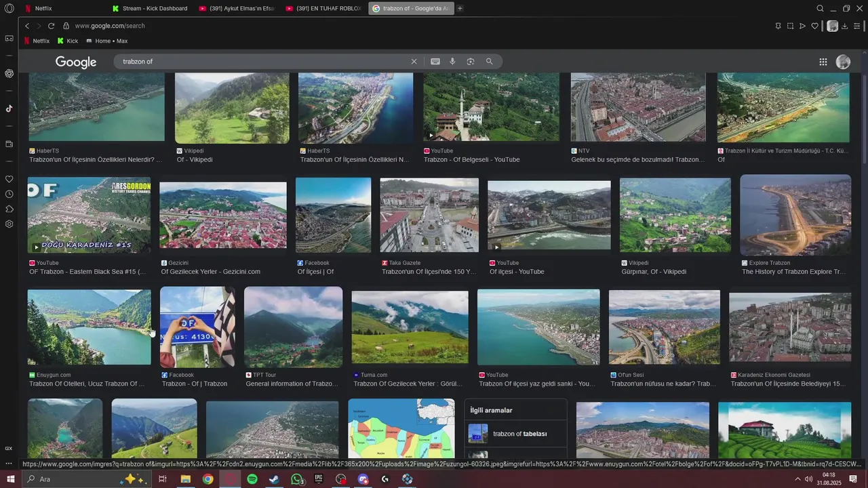Open the browser profile avatar in toolbar
The image size is (868, 488).
[x=833, y=26]
